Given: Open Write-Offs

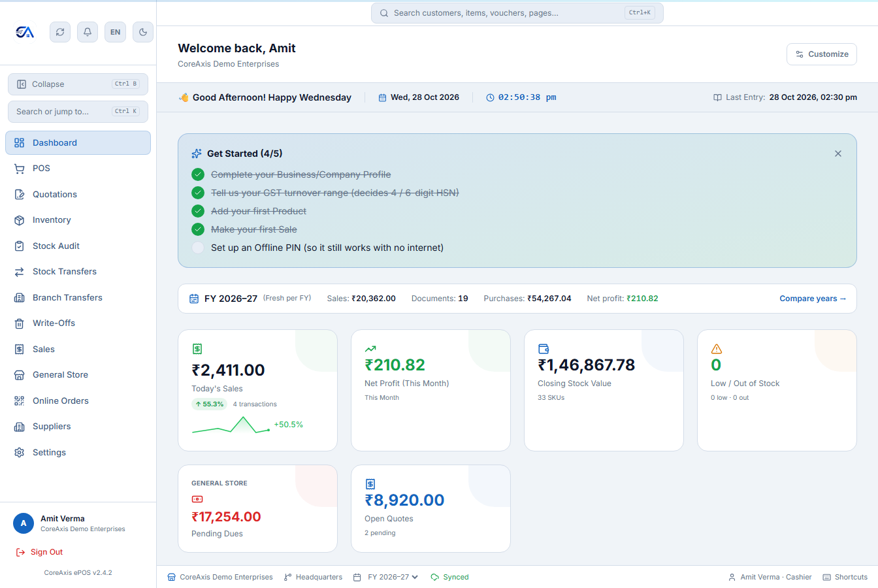Looking at the screenshot, I should point(78,323).
